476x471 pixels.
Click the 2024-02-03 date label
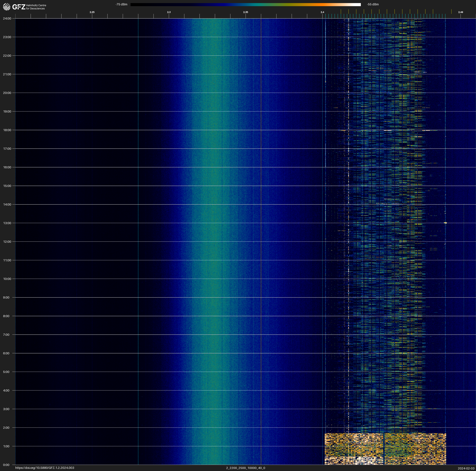pyautogui.click(x=466, y=468)
